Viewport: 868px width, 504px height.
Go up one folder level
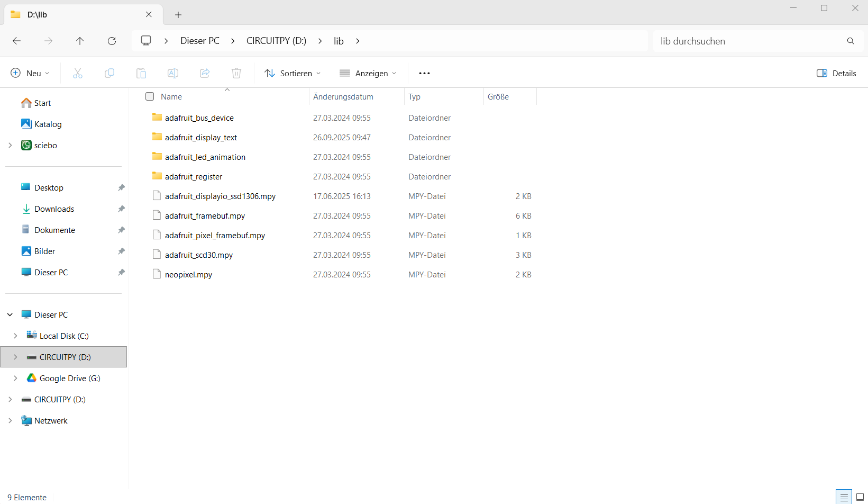point(80,41)
